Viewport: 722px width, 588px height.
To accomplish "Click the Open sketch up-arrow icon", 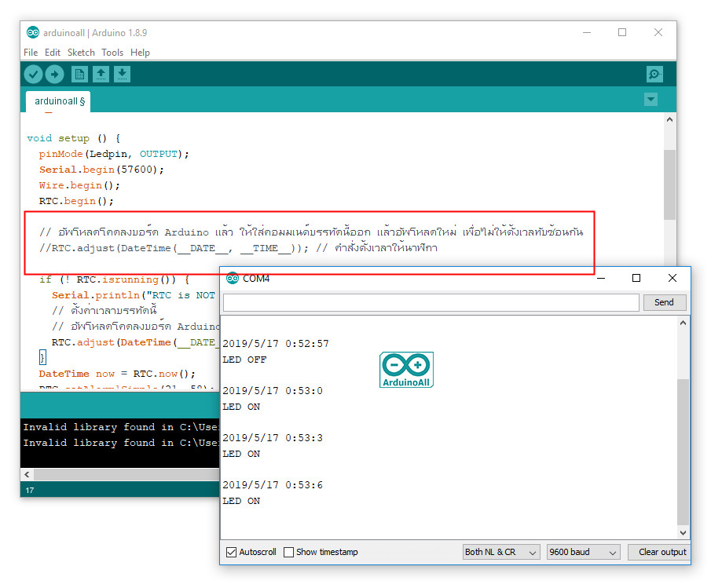I will [101, 74].
